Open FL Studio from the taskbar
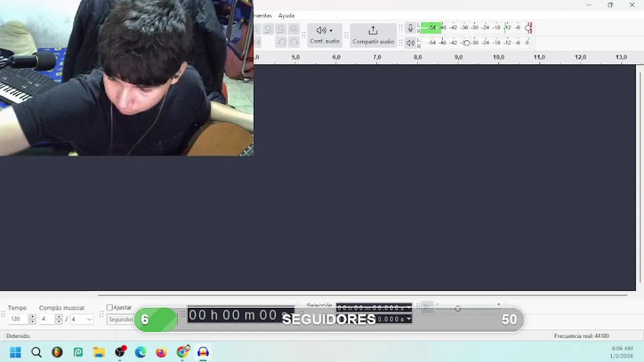The width and height of the screenshot is (644, 362). pyautogui.click(x=57, y=352)
